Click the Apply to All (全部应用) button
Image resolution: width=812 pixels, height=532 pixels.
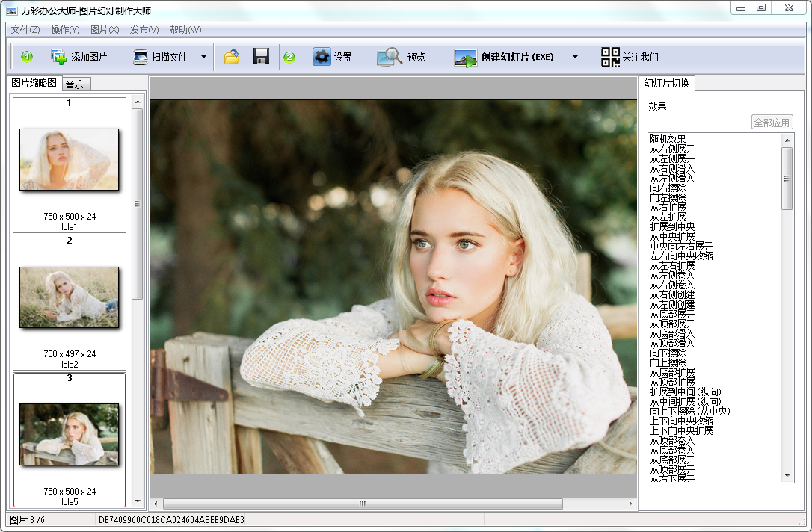[772, 123]
